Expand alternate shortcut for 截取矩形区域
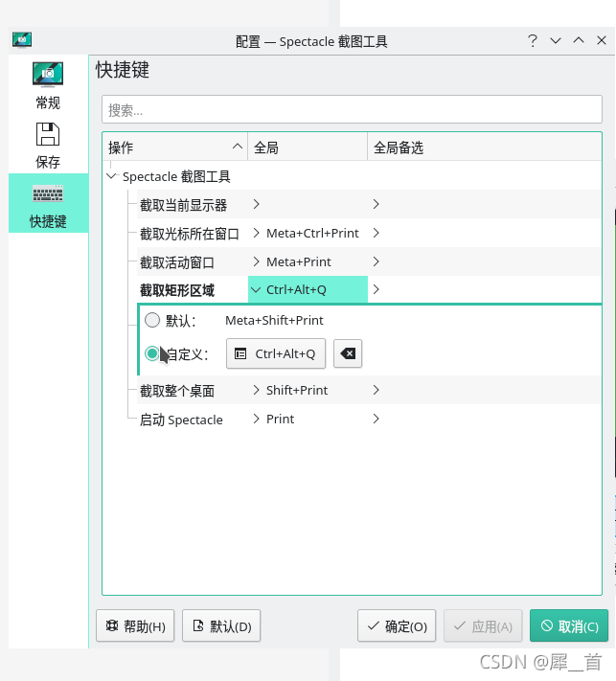This screenshot has width=616, height=681. pos(376,289)
